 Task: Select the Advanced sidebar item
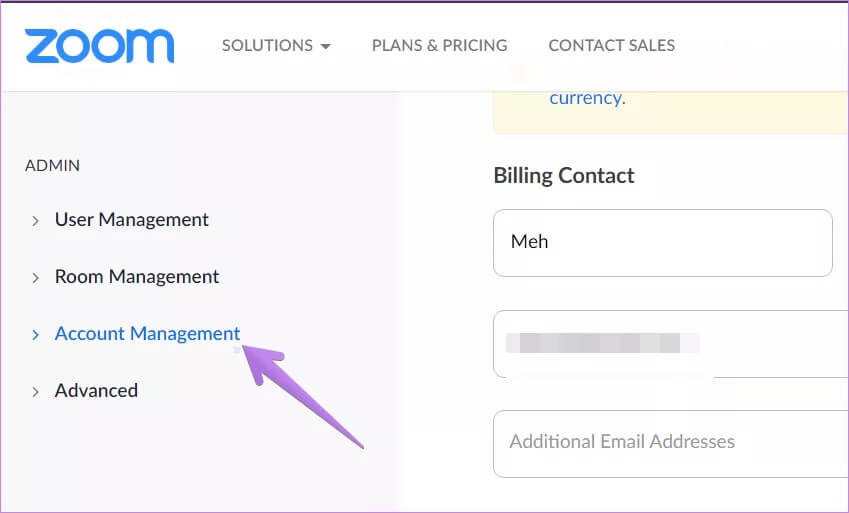pos(96,391)
